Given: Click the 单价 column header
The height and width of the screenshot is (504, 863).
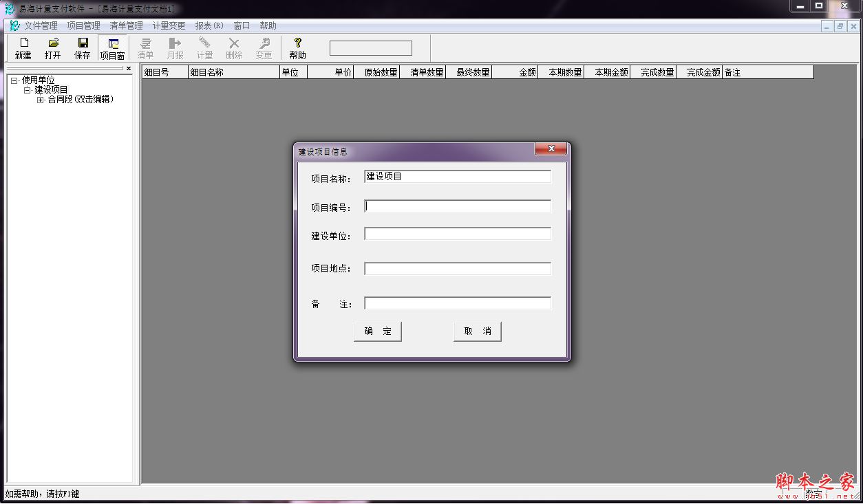Looking at the screenshot, I should click(331, 72).
